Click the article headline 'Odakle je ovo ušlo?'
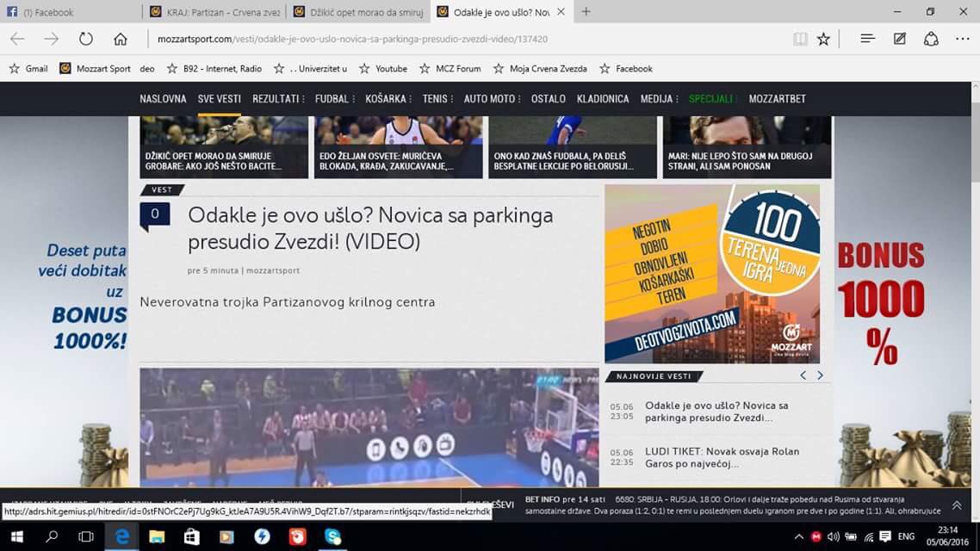980x551 pixels. click(x=370, y=228)
